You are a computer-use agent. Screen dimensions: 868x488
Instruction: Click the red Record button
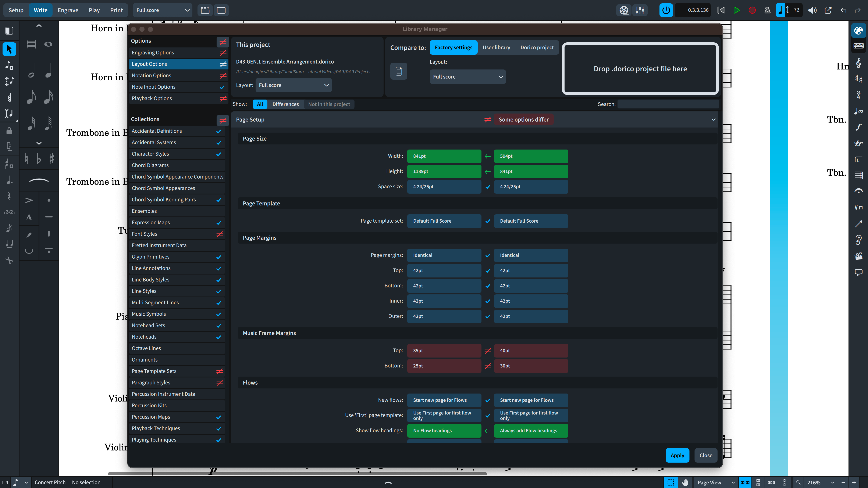pos(752,10)
